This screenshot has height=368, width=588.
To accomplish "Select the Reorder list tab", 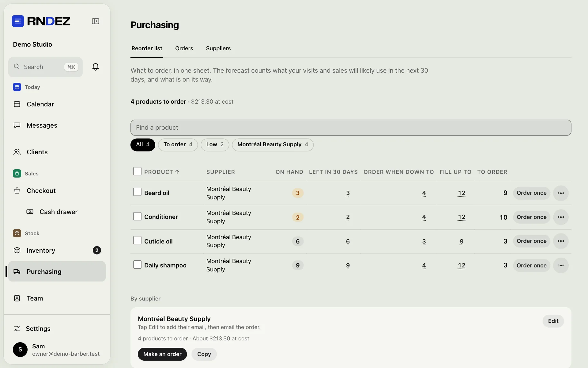I will (147, 48).
